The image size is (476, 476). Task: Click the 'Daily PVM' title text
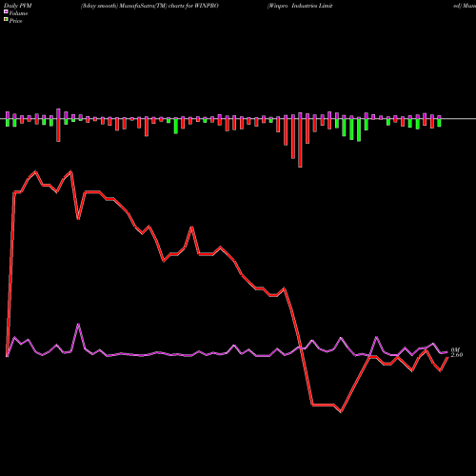click(18, 6)
